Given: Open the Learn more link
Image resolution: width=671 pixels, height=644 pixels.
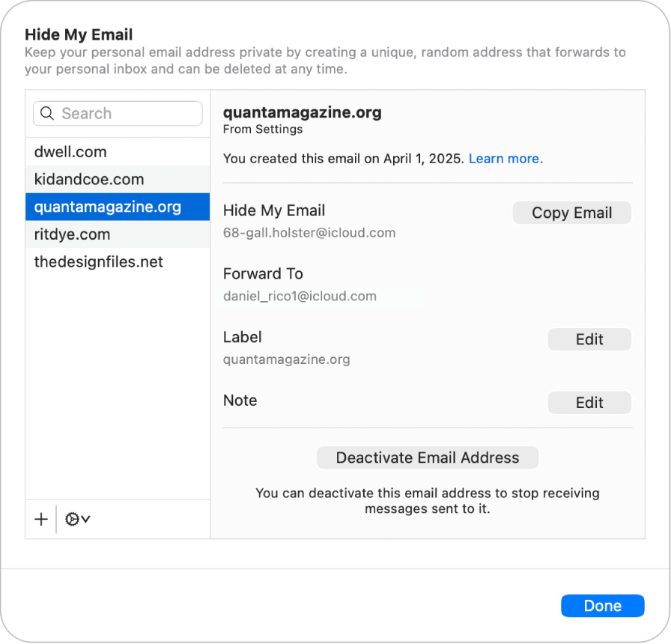Looking at the screenshot, I should point(505,158).
